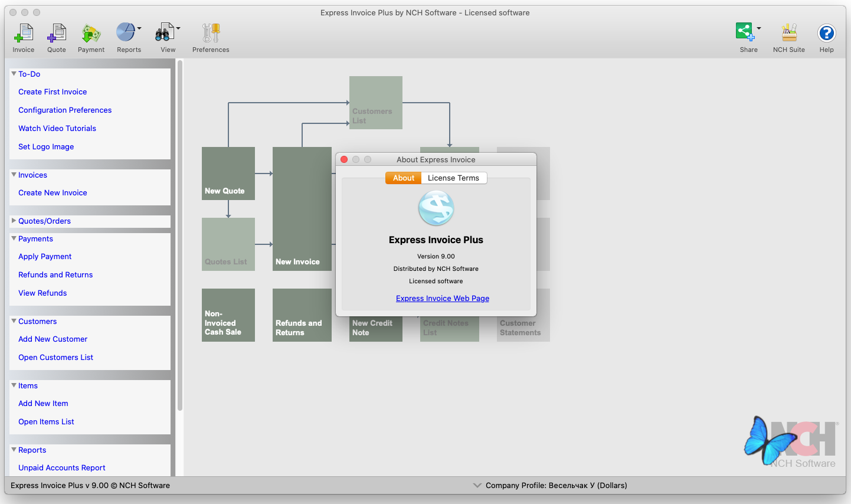Viewport: 851px width, 504px height.
Task: Switch to the About tab
Action: pyautogui.click(x=404, y=178)
